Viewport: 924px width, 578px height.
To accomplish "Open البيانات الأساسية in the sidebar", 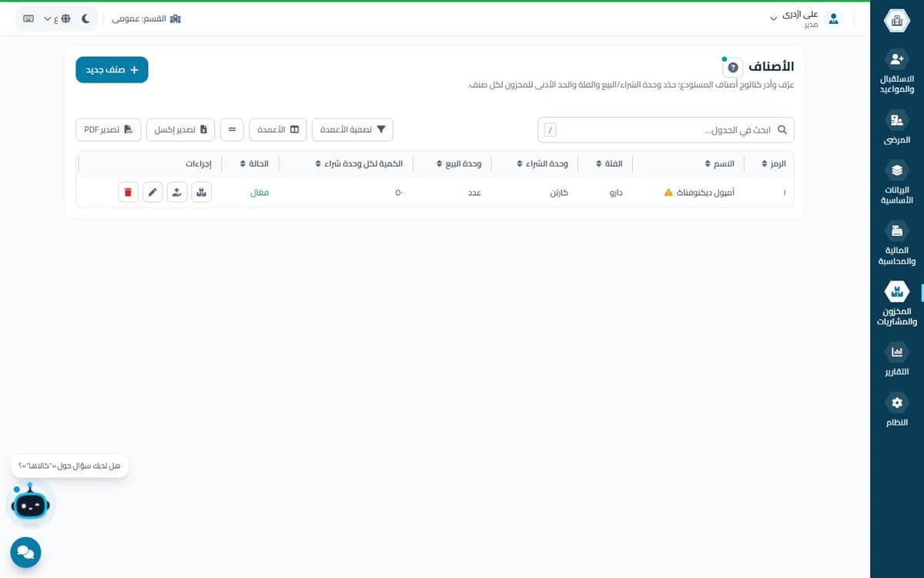I will (896, 183).
